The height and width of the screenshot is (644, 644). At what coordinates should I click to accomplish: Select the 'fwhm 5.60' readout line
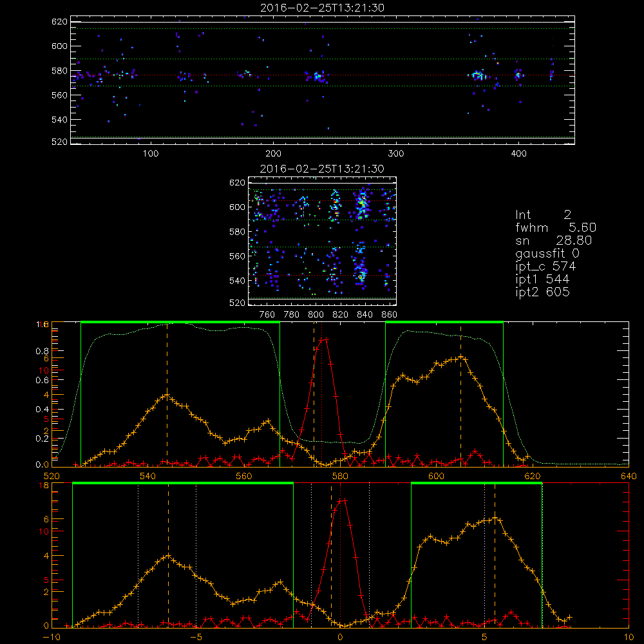pyautogui.click(x=556, y=227)
